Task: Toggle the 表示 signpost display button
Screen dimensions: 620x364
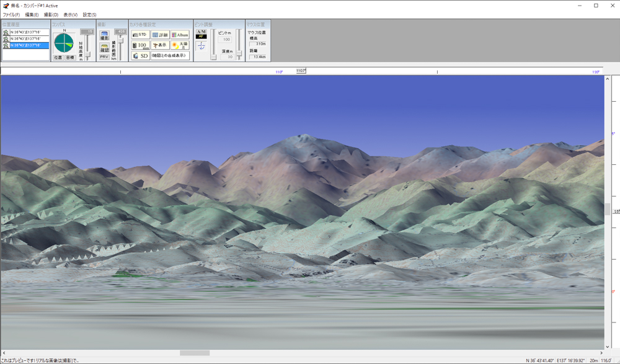Action: (160, 45)
